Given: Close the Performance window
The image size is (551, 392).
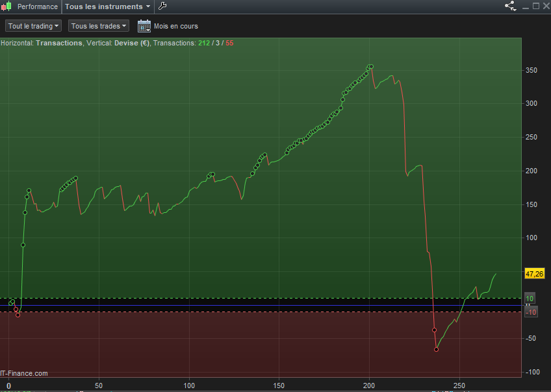Looking at the screenshot, I should [x=547, y=6].
